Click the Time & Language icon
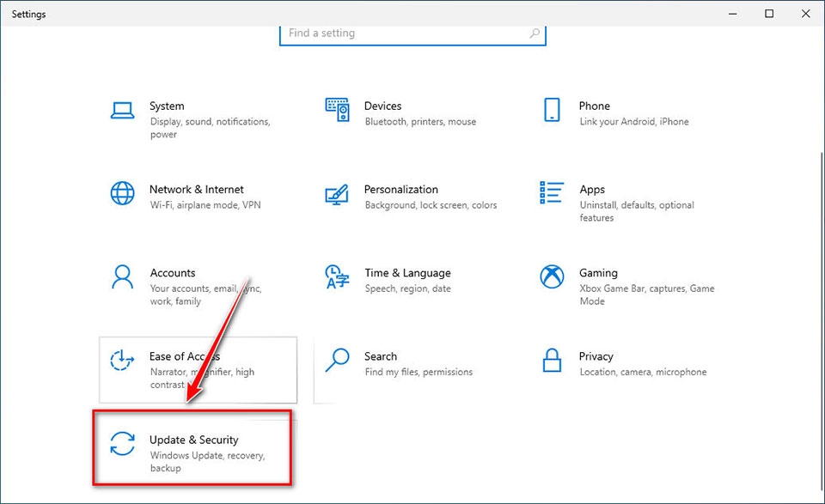 [337, 276]
